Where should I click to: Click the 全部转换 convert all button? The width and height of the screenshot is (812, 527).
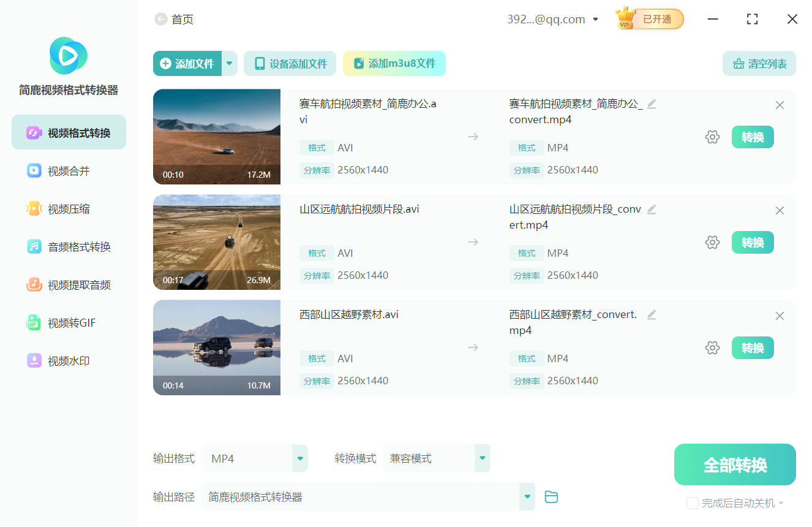click(734, 464)
